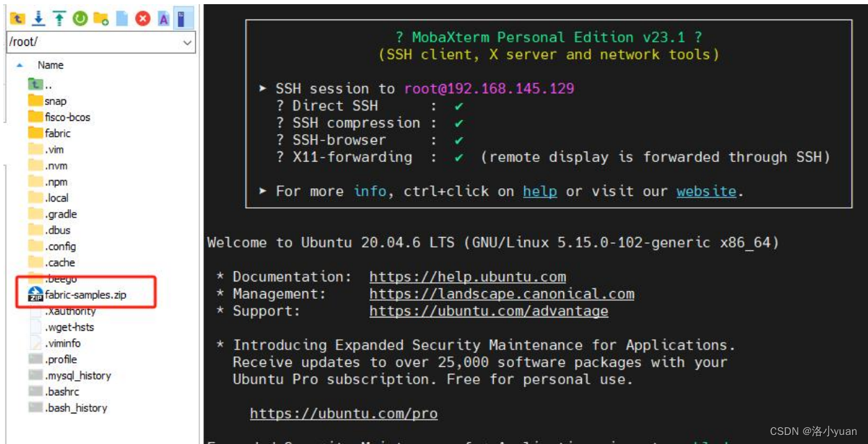This screenshot has width=868, height=444.
Task: Click the .profile file icon
Action: click(x=35, y=359)
